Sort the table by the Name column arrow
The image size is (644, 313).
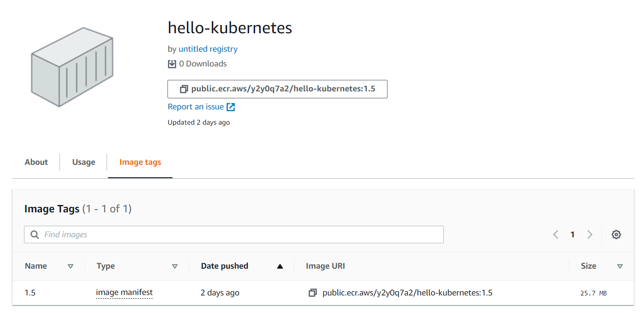point(71,266)
